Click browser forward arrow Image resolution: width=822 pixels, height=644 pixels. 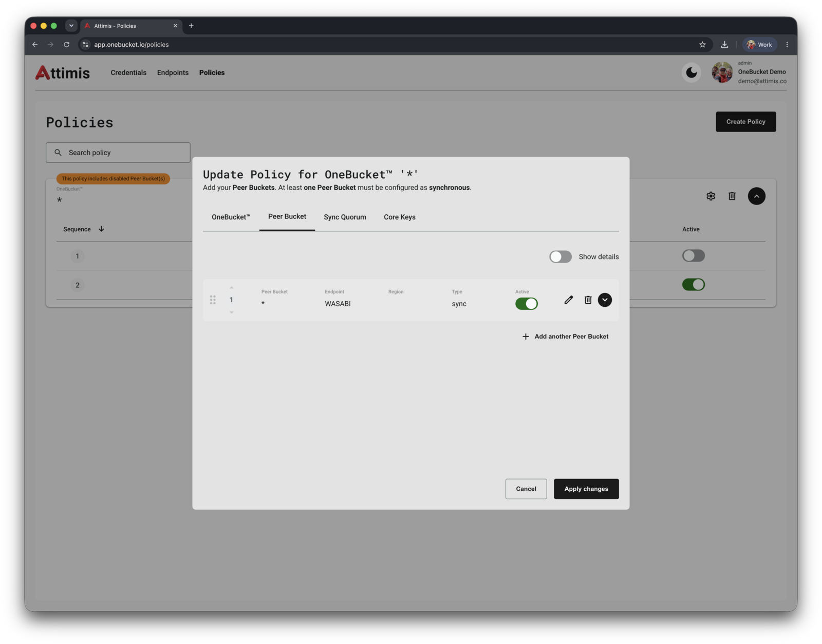50,45
